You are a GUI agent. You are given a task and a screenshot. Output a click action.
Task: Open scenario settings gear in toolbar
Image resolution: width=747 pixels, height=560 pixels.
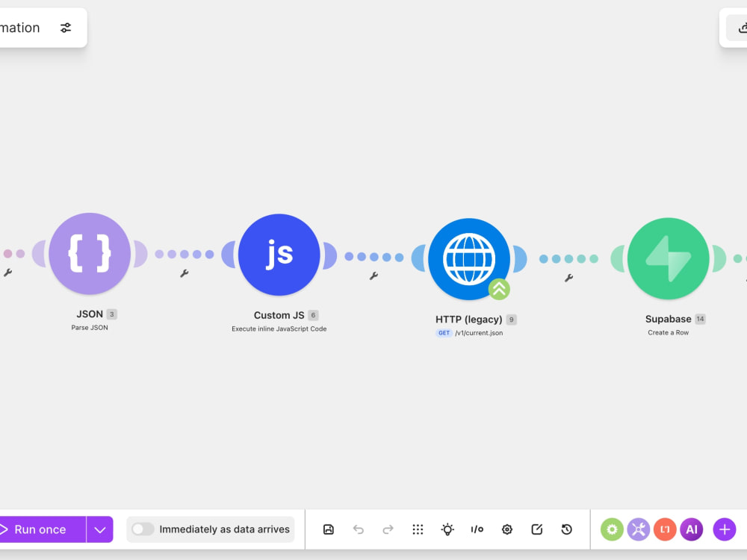pos(507,529)
